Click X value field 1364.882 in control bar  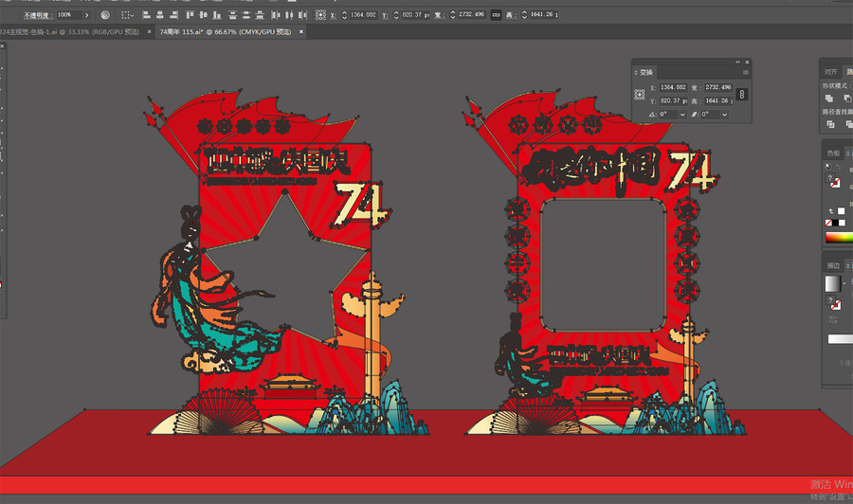pyautogui.click(x=363, y=15)
